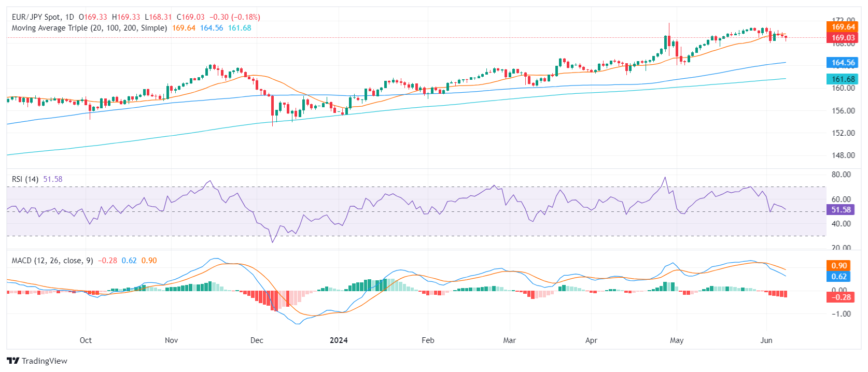Select the blue 164.56 tag on price axis
The image size is (868, 372).
(x=843, y=63)
